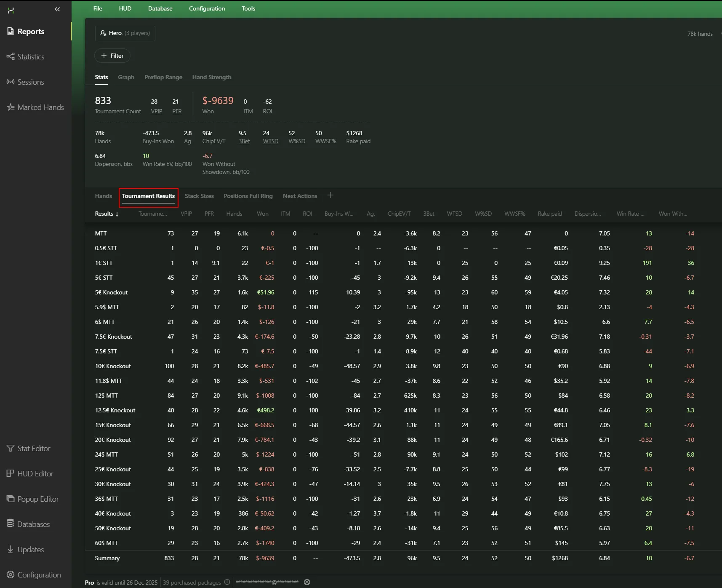
Task: Select the 12.5€ Knockout row
Action: (x=115, y=410)
